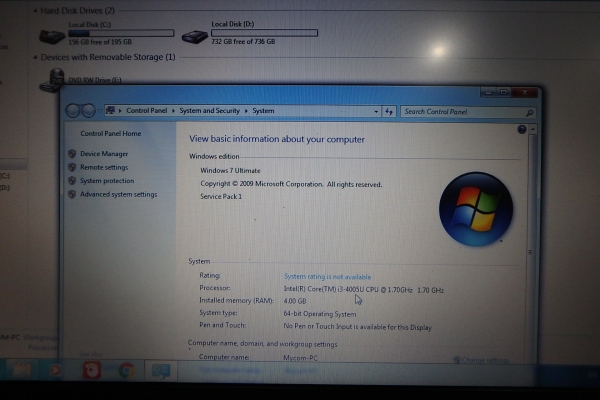Open Advanced system settings
The height and width of the screenshot is (400, 600).
click(119, 194)
